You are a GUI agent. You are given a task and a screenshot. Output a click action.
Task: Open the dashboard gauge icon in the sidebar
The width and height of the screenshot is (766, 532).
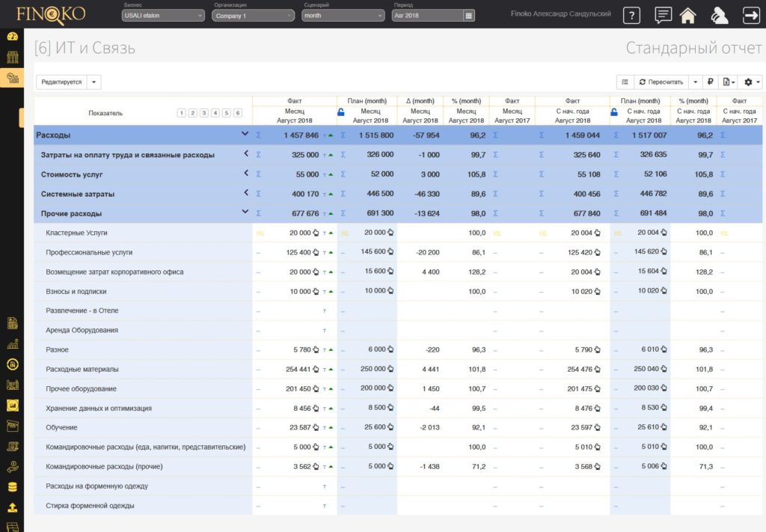pyautogui.click(x=12, y=36)
